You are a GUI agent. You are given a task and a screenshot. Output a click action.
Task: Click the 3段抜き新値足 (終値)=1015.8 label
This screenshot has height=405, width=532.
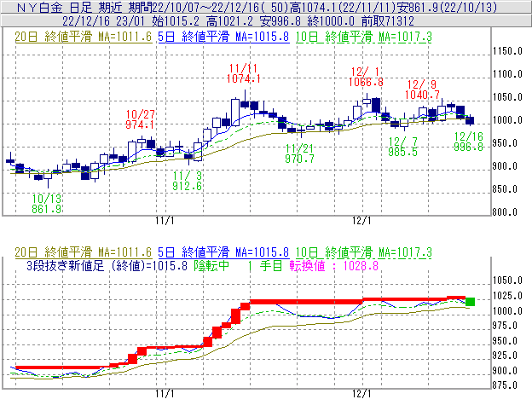(107, 265)
